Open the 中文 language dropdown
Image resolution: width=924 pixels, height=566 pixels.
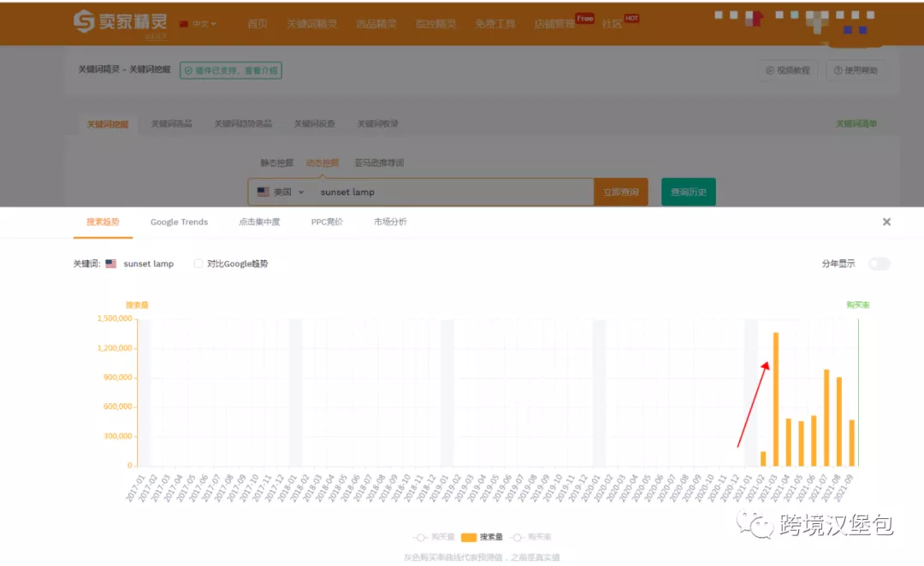pyautogui.click(x=198, y=24)
